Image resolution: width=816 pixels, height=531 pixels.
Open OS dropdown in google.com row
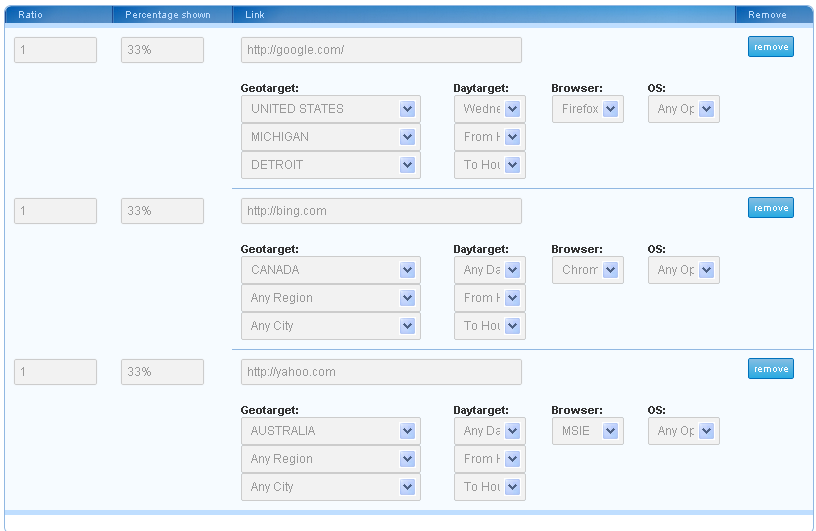684,109
